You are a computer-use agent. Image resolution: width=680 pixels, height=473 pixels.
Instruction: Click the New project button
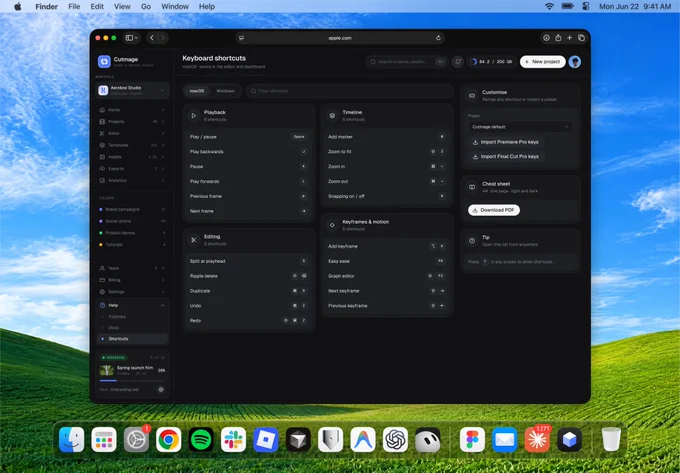click(543, 62)
